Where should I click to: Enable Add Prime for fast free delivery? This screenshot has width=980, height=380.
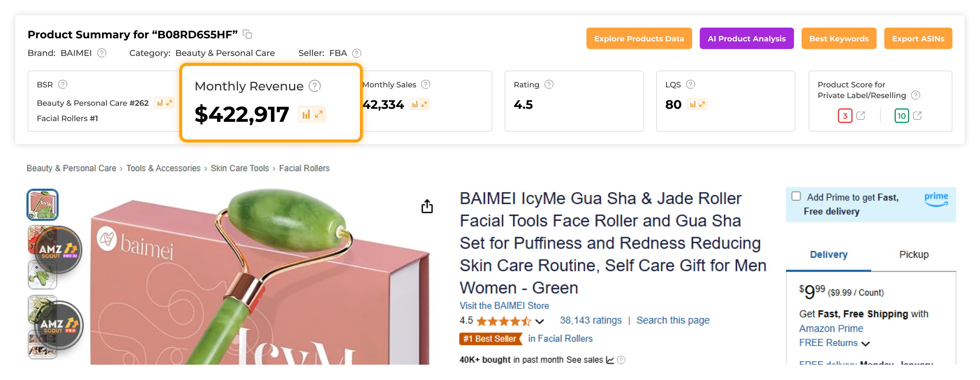(796, 196)
